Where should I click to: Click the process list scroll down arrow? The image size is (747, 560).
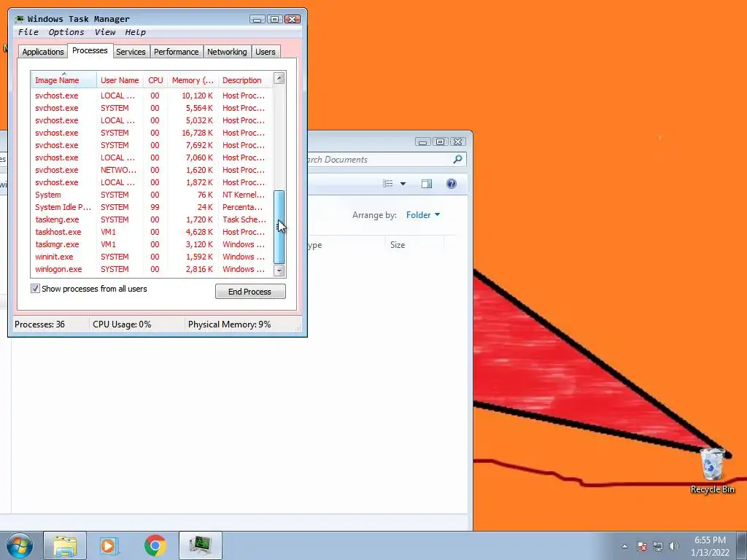[279, 271]
